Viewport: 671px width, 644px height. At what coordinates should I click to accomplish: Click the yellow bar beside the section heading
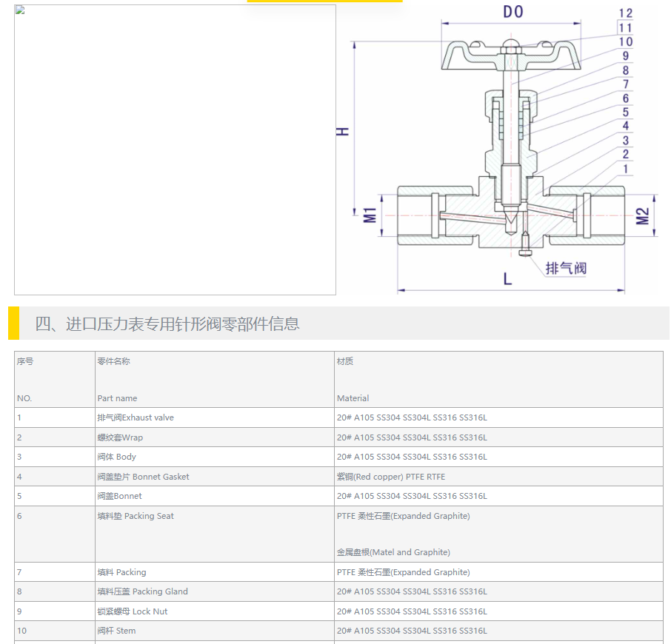pyautogui.click(x=13, y=323)
